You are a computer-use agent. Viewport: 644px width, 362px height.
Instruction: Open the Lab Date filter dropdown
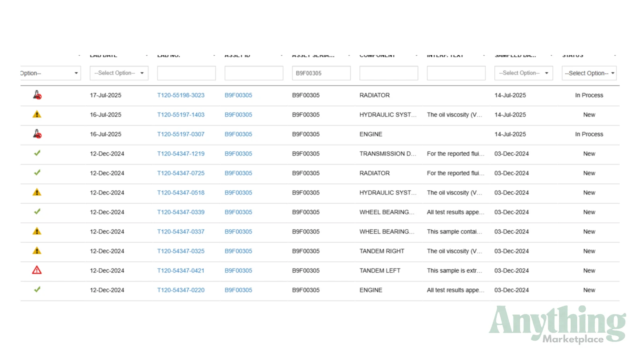coord(119,73)
